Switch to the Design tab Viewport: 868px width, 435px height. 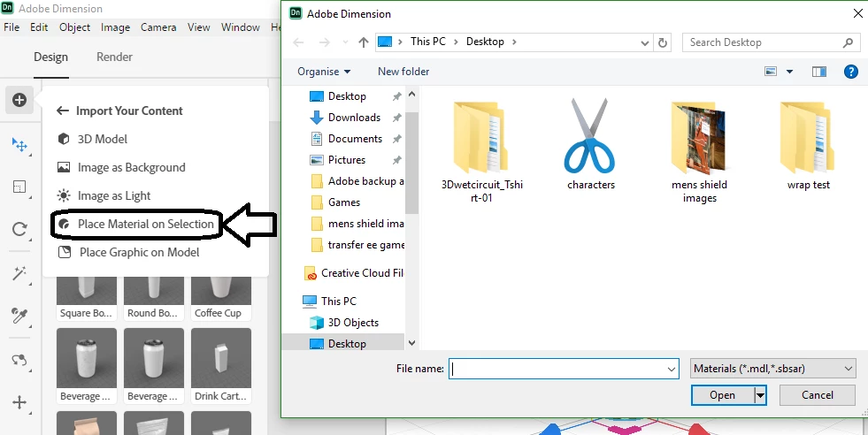click(51, 57)
